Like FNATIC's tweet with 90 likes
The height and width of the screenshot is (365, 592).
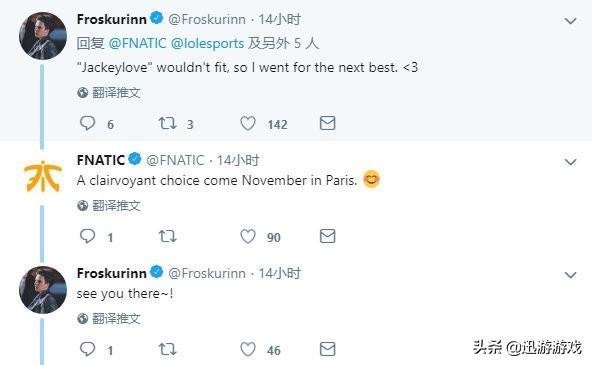coord(248,236)
